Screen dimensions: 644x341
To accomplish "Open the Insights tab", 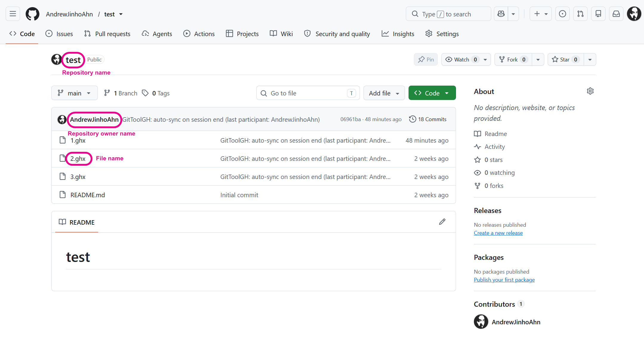I will pos(398,34).
